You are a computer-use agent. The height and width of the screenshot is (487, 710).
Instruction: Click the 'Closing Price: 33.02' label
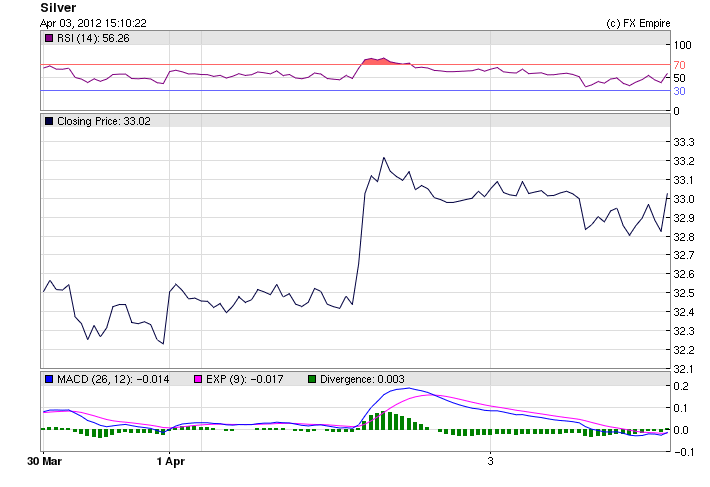[x=104, y=121]
